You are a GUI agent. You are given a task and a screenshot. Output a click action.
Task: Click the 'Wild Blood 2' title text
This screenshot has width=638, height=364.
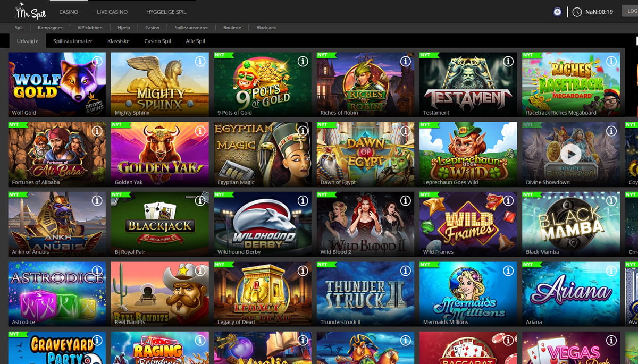(336, 252)
